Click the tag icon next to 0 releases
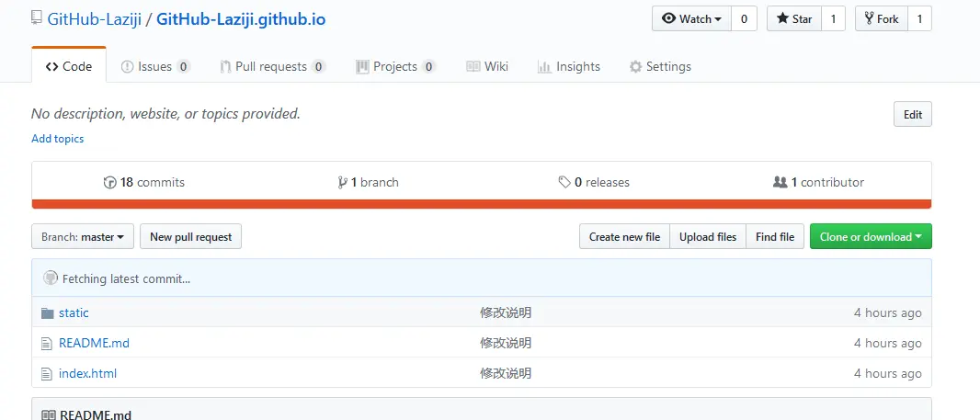Image resolution: width=980 pixels, height=420 pixels. click(x=564, y=183)
